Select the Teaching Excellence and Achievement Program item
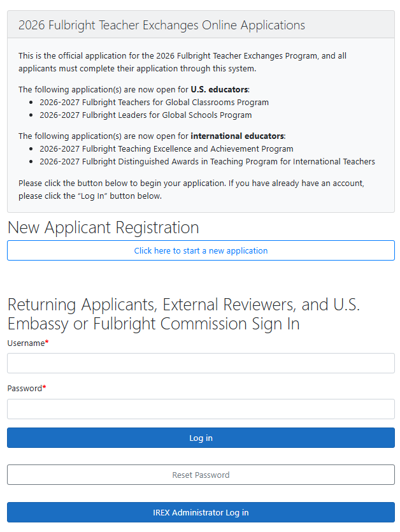 tap(166, 148)
